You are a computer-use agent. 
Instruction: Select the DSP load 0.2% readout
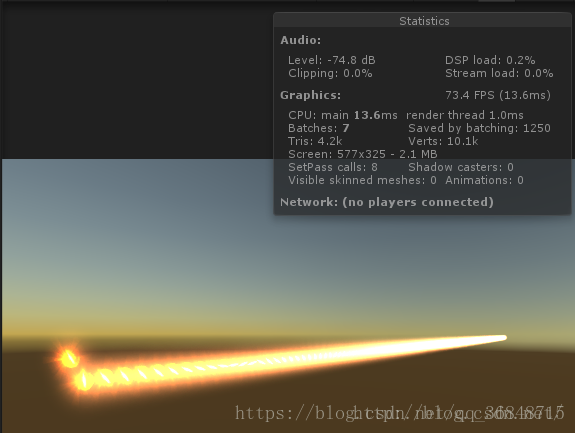pyautogui.click(x=490, y=60)
